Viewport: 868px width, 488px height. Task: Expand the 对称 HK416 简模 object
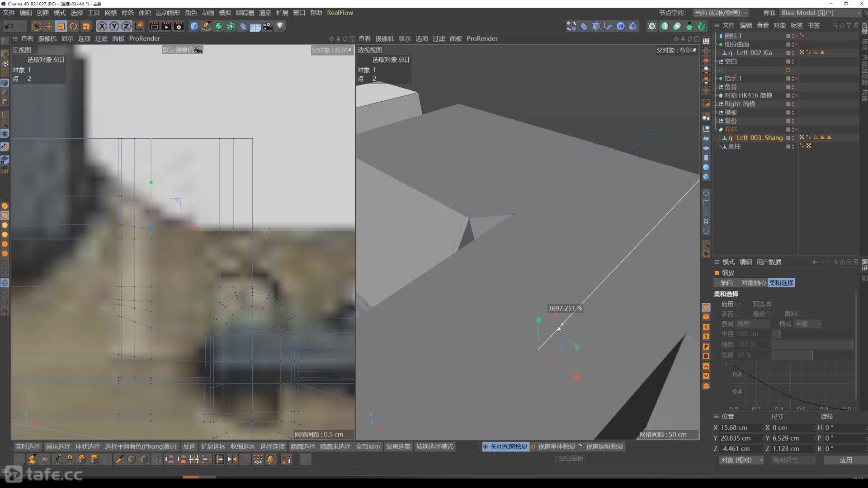click(x=716, y=95)
